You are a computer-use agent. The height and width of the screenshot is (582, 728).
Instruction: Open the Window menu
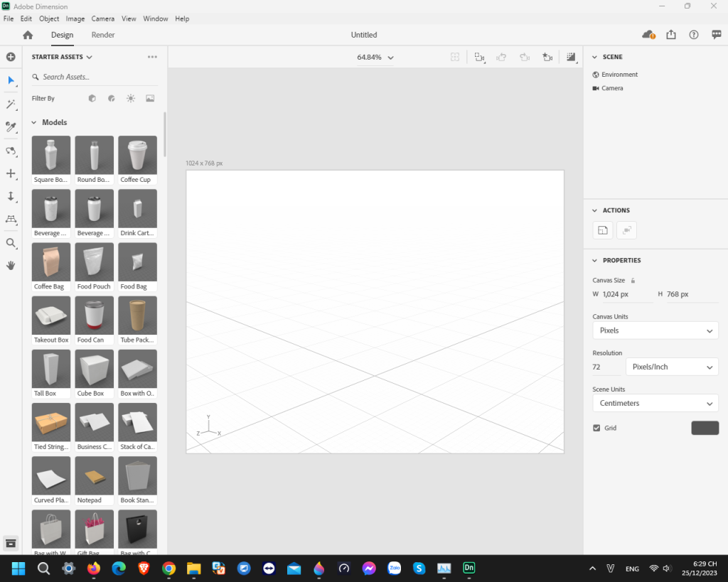click(156, 18)
